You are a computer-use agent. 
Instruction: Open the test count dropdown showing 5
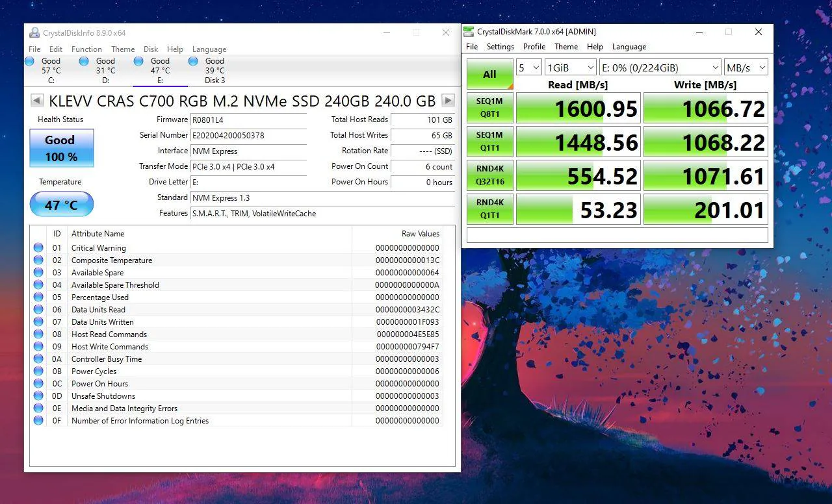tap(529, 68)
